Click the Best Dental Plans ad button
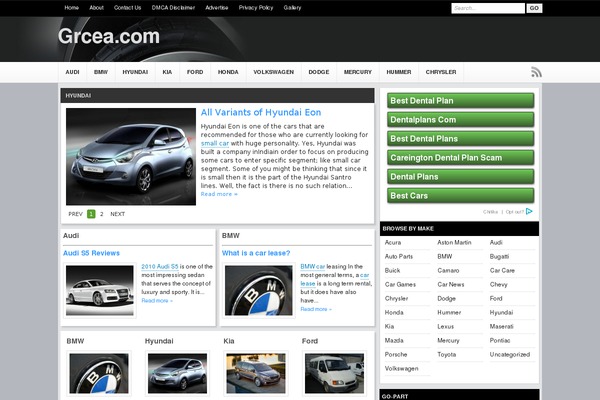 pyautogui.click(x=460, y=139)
